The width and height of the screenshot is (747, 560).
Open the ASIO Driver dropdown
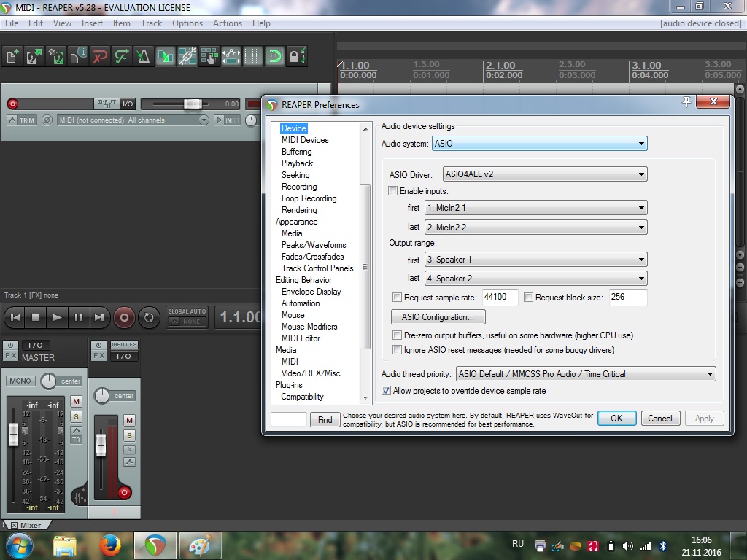coord(545,174)
